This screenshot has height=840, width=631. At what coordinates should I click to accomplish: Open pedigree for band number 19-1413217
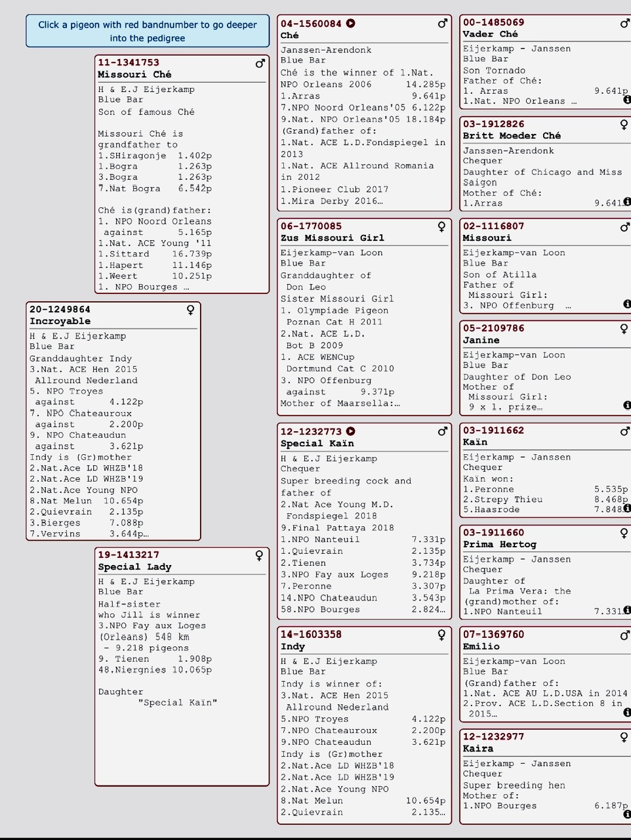(x=129, y=555)
